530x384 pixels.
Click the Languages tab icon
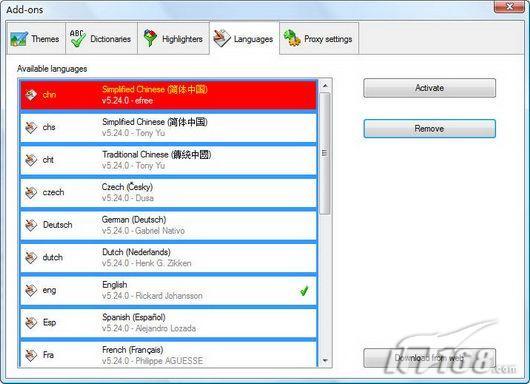point(222,39)
